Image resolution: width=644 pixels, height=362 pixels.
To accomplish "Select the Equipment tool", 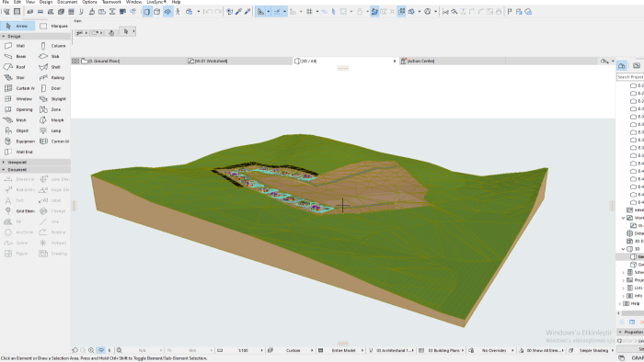I will pos(17,141).
